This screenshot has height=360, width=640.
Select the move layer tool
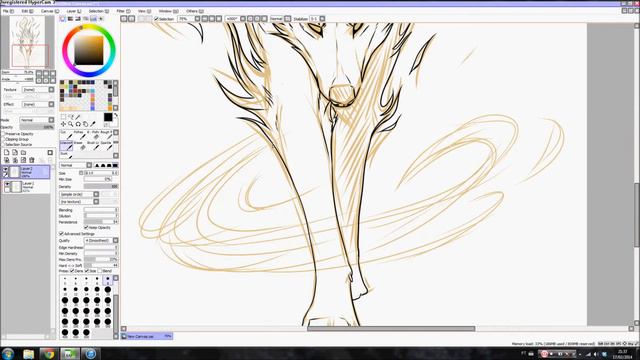63,124
